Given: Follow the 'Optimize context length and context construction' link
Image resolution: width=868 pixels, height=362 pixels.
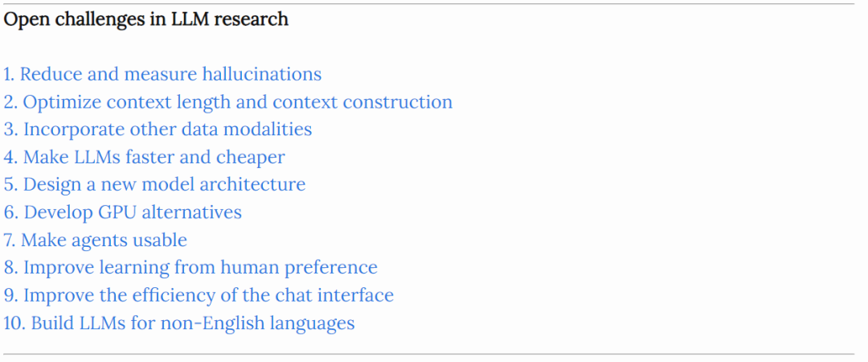Looking at the screenshot, I should click(x=228, y=102).
